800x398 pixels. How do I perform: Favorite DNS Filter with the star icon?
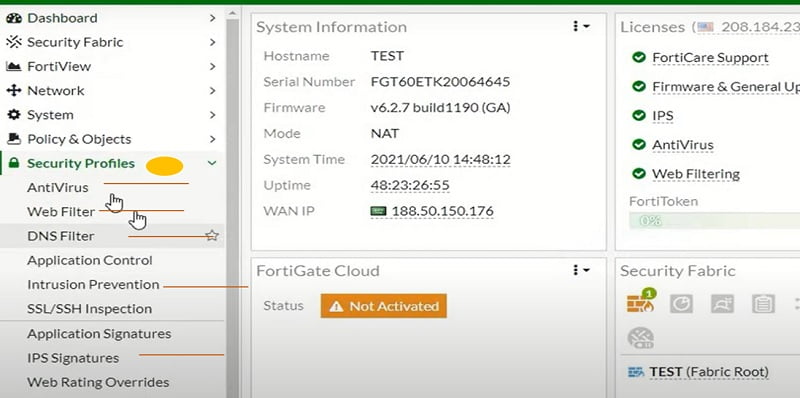click(212, 236)
